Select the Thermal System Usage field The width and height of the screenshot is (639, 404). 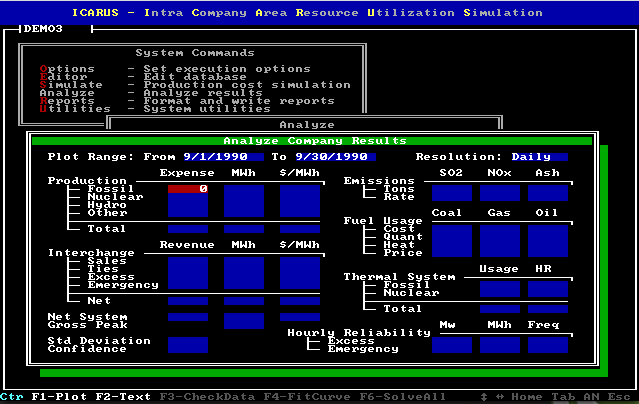coord(499,289)
